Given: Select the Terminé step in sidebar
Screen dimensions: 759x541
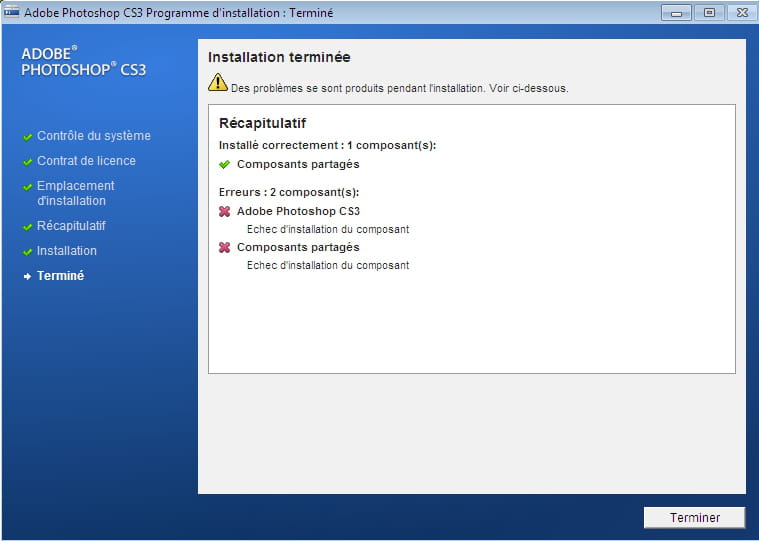Looking at the screenshot, I should point(61,276).
